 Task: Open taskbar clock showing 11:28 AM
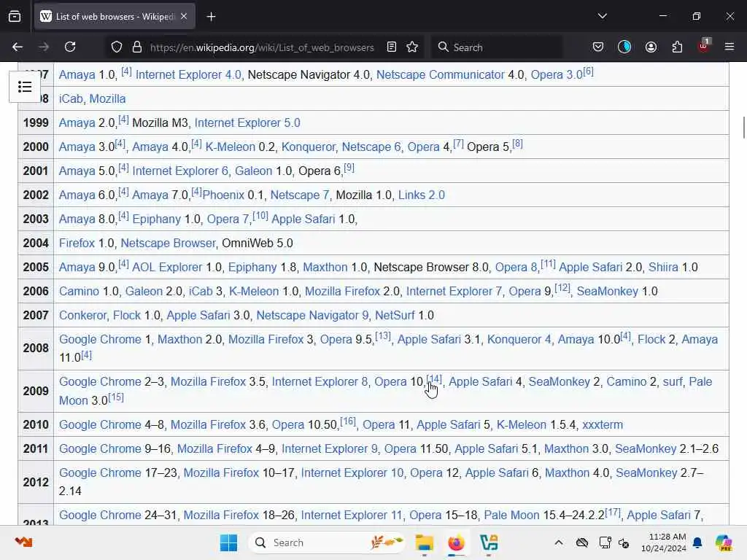(x=664, y=542)
